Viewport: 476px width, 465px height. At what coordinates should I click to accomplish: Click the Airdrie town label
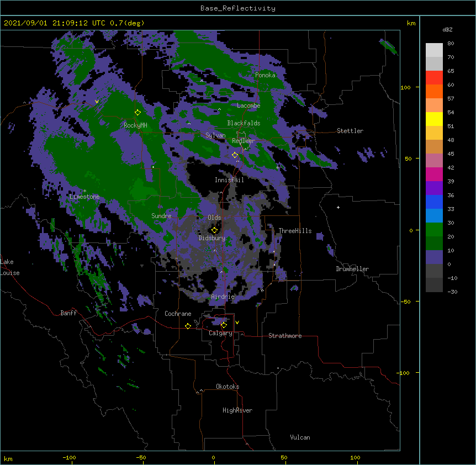pos(223,297)
